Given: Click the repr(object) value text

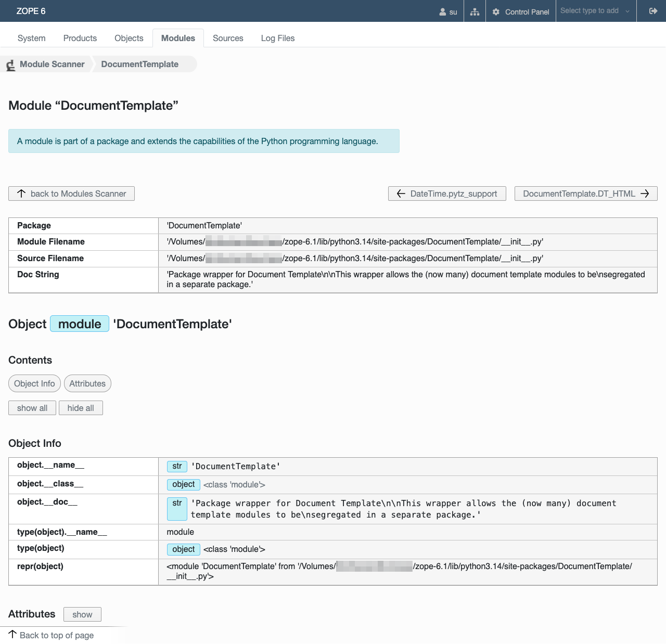Looking at the screenshot, I should click(399, 571).
